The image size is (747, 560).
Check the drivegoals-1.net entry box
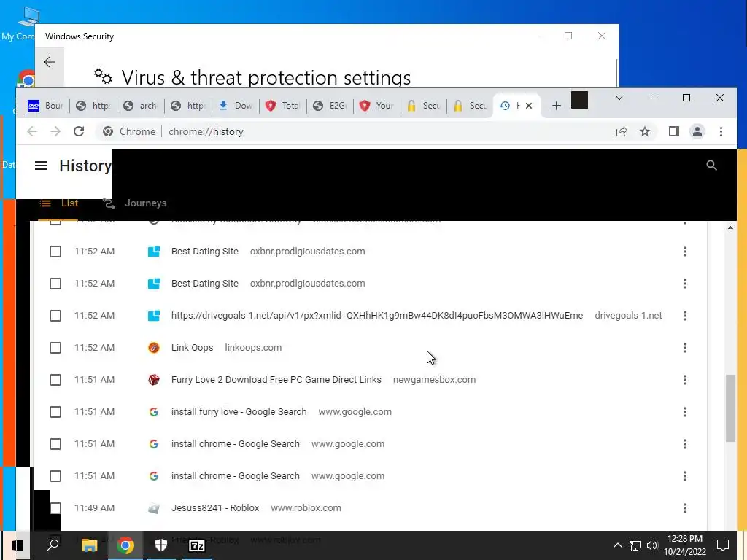(55, 316)
